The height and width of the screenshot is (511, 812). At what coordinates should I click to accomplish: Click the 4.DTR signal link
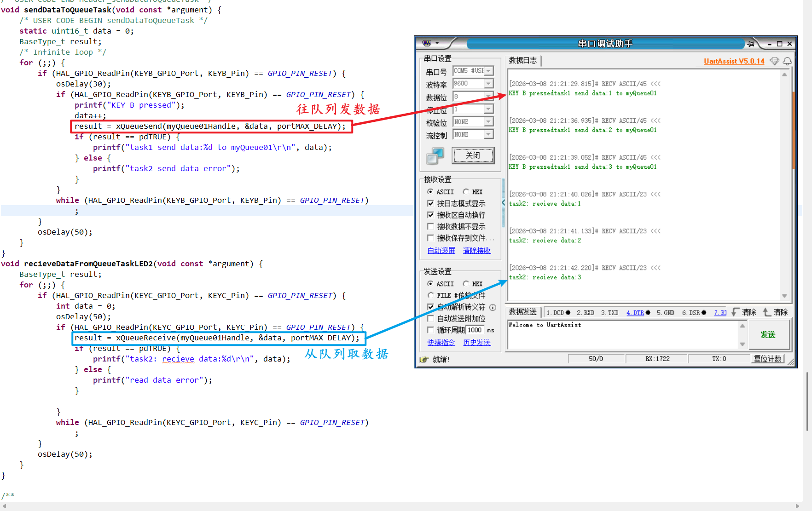click(635, 313)
